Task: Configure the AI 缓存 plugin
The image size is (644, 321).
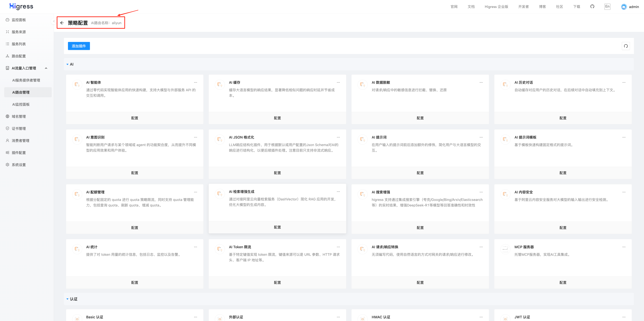Action: [x=277, y=118]
